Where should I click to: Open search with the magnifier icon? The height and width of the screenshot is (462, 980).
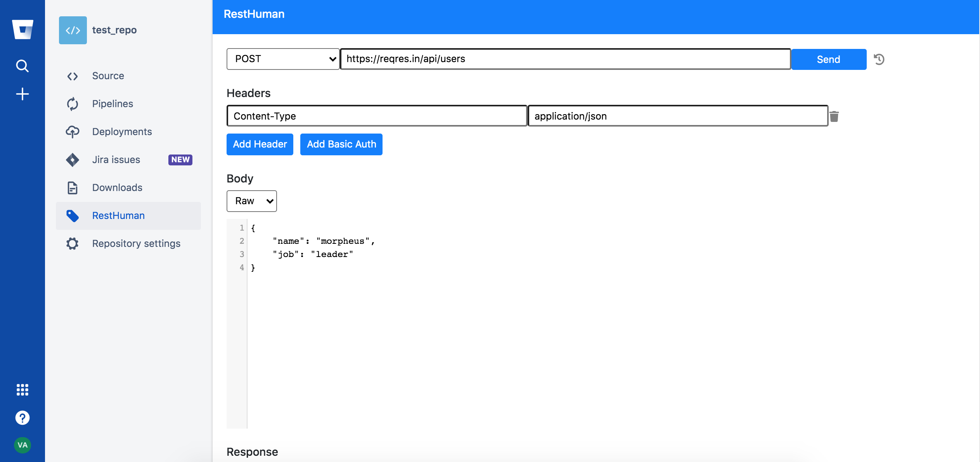click(x=23, y=66)
